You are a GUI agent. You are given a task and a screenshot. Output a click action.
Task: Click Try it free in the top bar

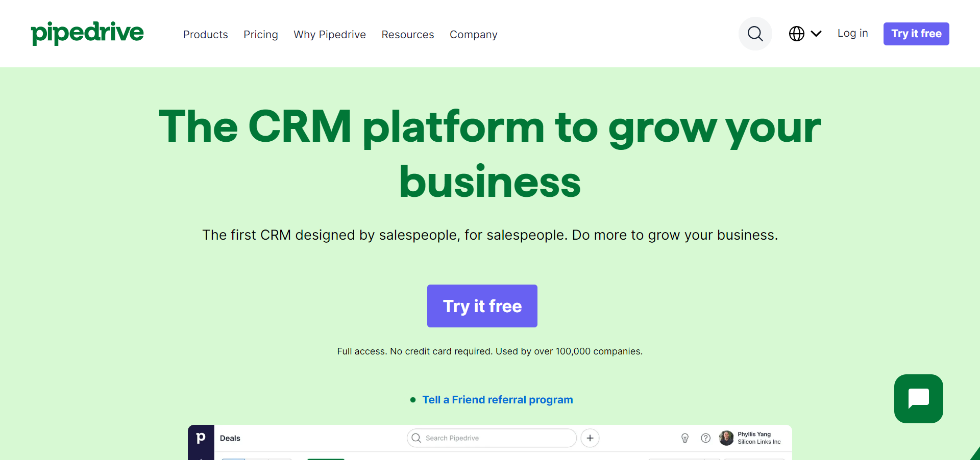click(916, 34)
